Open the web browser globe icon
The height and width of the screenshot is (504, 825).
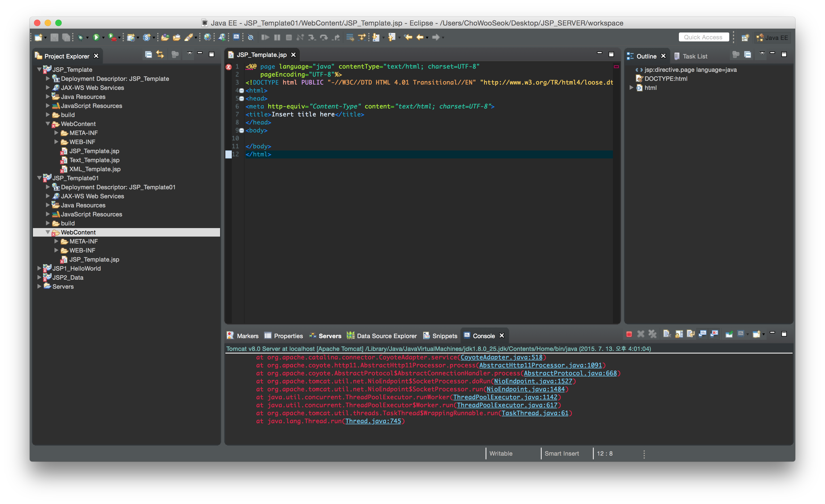coord(208,37)
